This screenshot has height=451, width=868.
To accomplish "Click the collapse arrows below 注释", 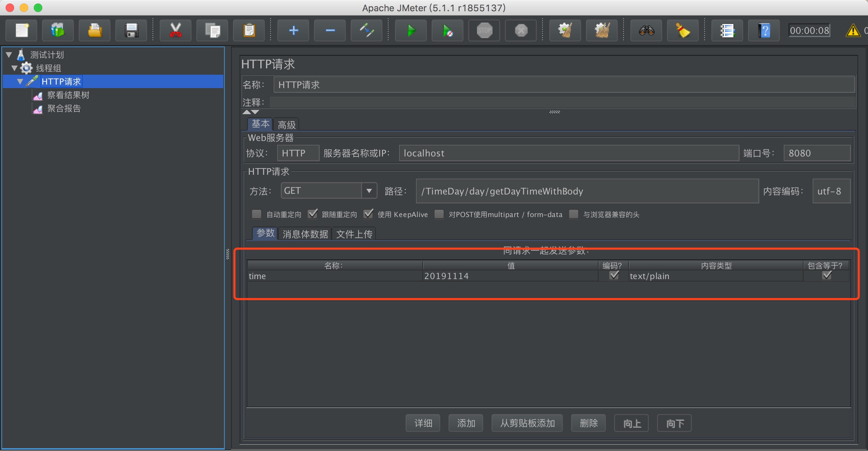I will click(x=251, y=112).
